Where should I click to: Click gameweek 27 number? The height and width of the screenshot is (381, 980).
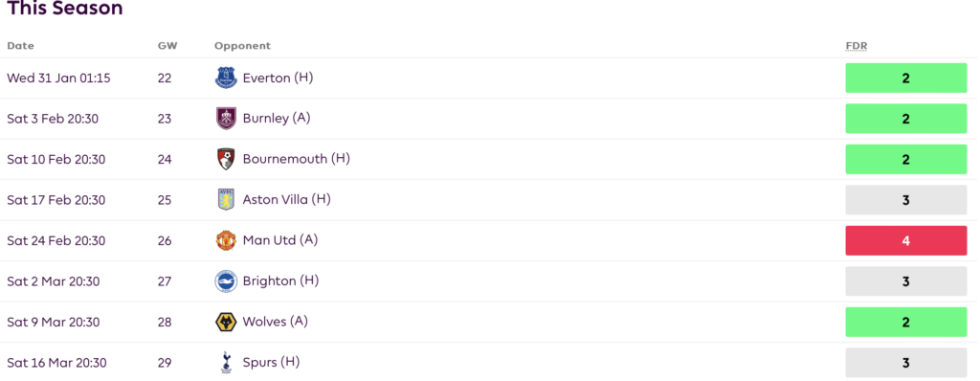pyautogui.click(x=165, y=281)
